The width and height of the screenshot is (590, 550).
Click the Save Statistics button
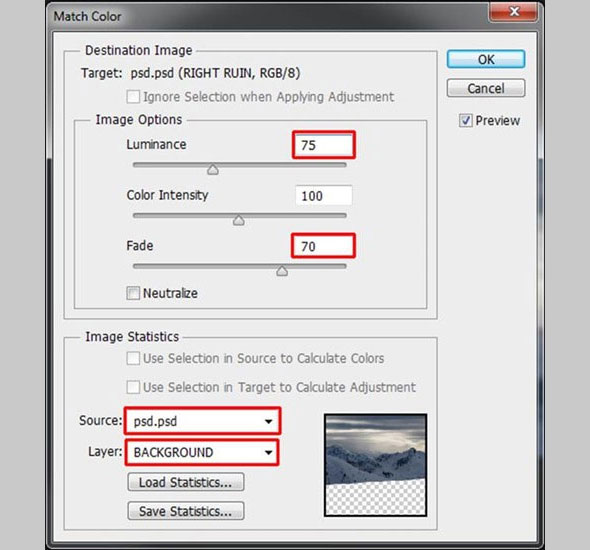[186, 511]
